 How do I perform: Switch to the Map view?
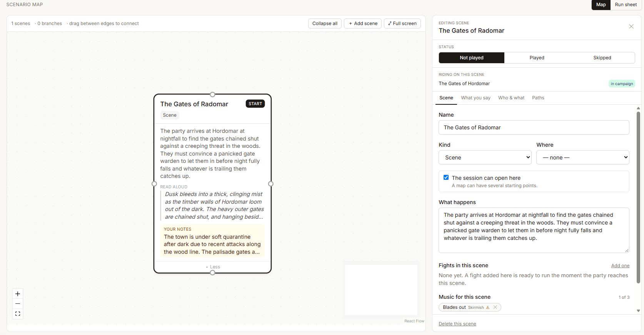tap(601, 5)
